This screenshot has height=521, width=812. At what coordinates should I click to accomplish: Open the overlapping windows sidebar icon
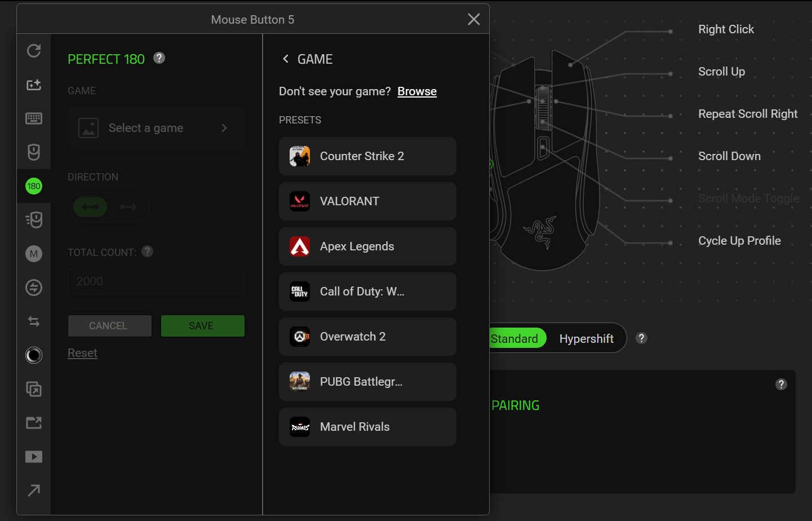point(34,389)
